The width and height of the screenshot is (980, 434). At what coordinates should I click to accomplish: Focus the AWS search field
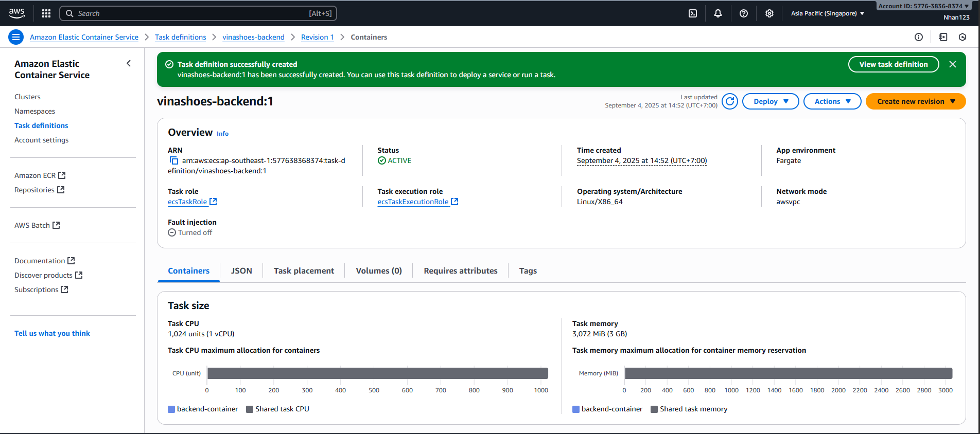click(198, 13)
